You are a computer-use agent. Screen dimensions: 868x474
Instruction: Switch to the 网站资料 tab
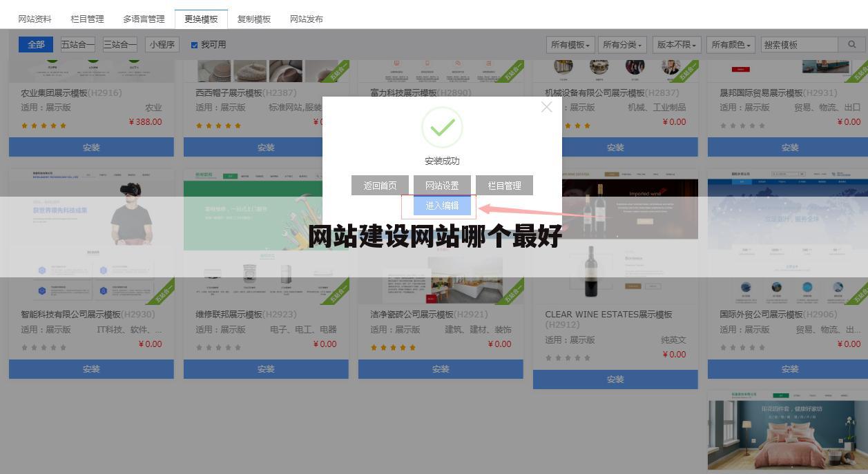click(x=35, y=19)
